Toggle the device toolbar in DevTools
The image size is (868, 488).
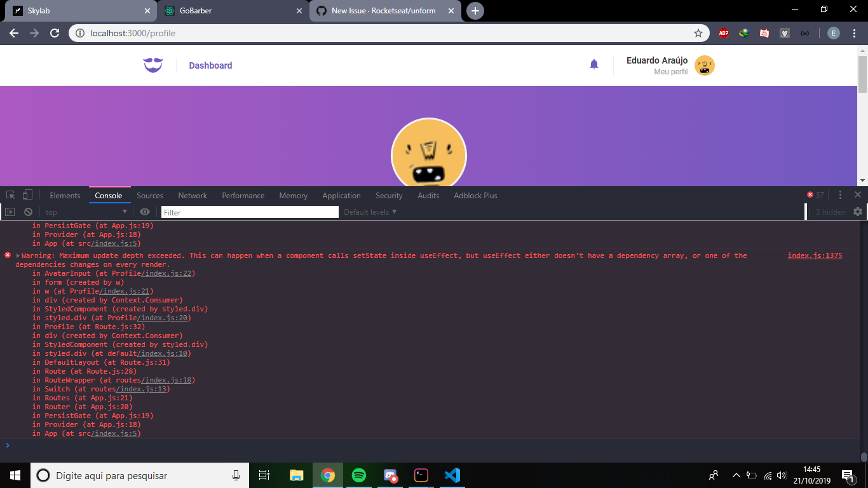27,195
